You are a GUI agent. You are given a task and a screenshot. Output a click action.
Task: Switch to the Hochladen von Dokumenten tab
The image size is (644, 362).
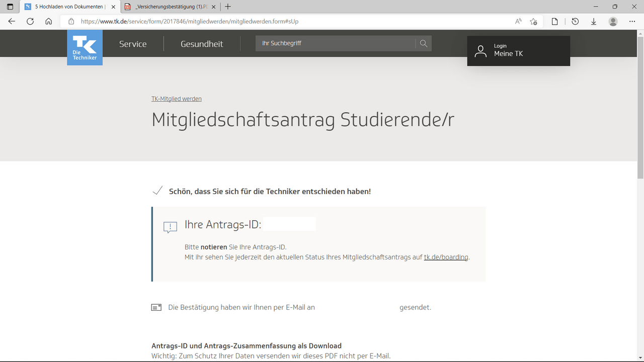[70, 7]
